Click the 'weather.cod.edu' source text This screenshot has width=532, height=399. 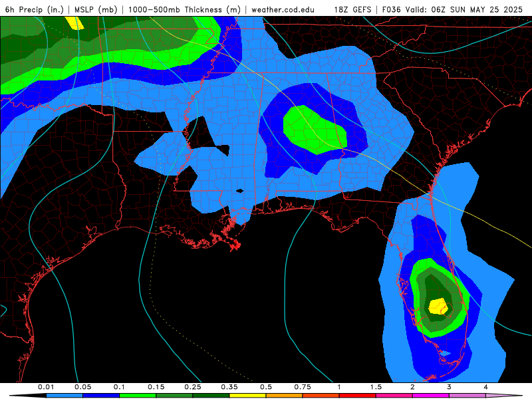(283, 9)
